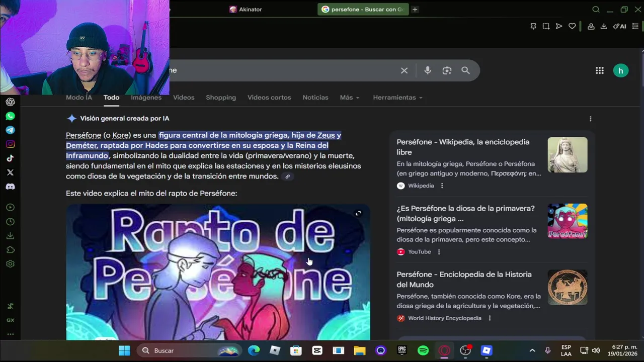This screenshot has height=362, width=644.
Task: Click the Greek vase thumbnail
Action: pos(568,288)
